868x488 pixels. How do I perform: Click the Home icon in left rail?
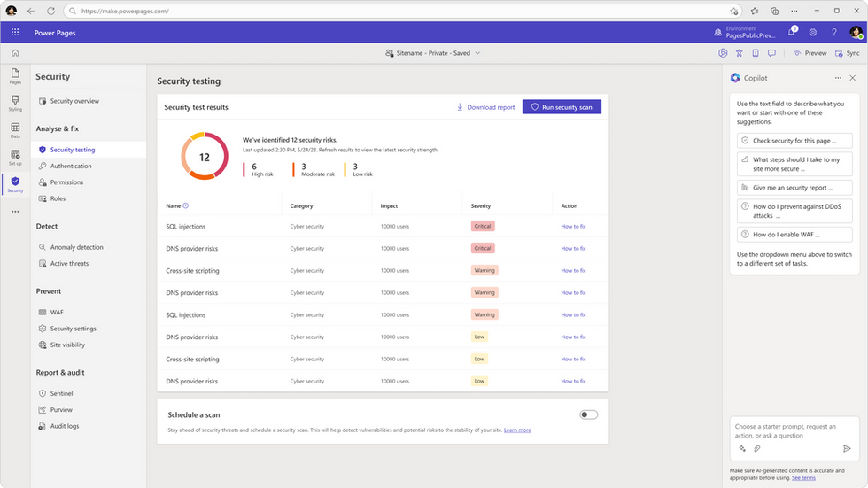click(15, 53)
